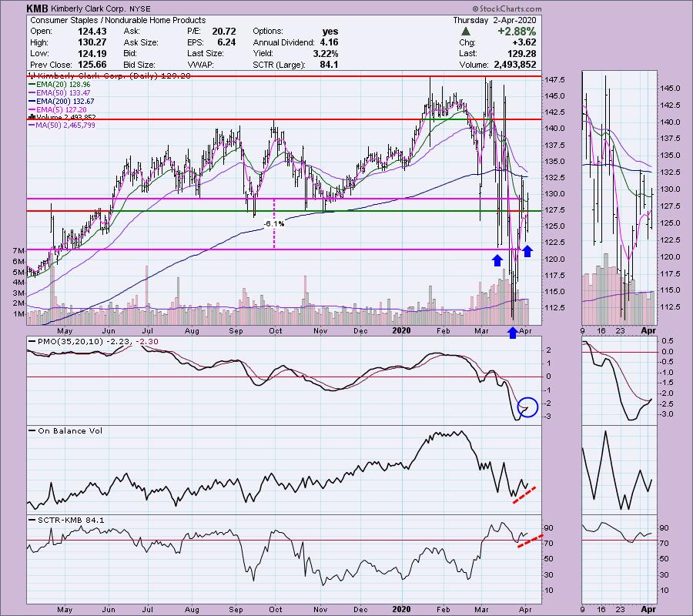The width and height of the screenshot is (693, 616).
Task: Click the 147.5 price axis label
Action: coord(554,80)
